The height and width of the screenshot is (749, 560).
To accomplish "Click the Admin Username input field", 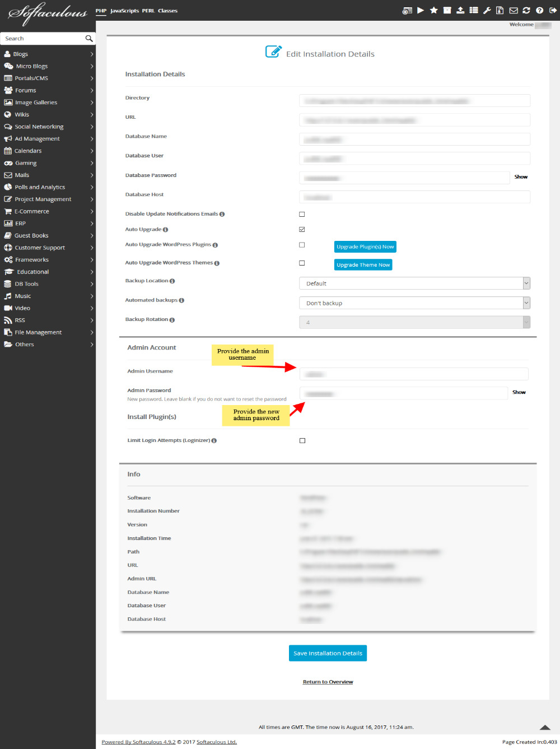I will (x=414, y=374).
